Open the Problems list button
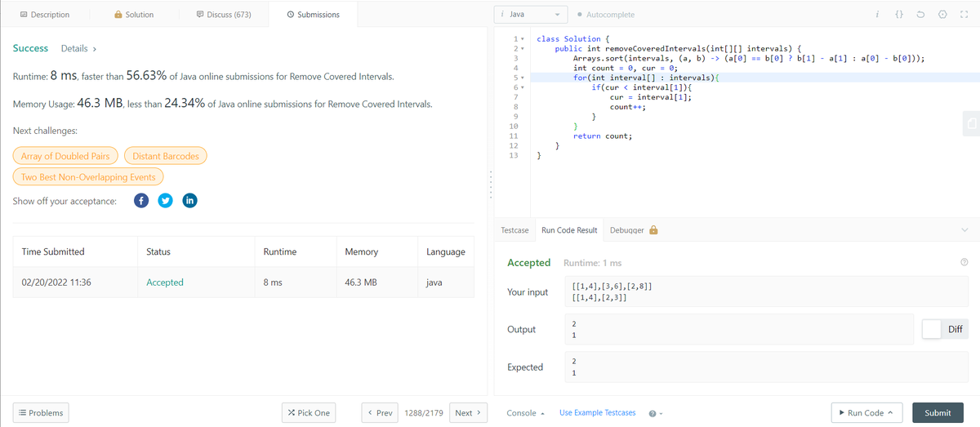The height and width of the screenshot is (427, 980). pos(40,413)
